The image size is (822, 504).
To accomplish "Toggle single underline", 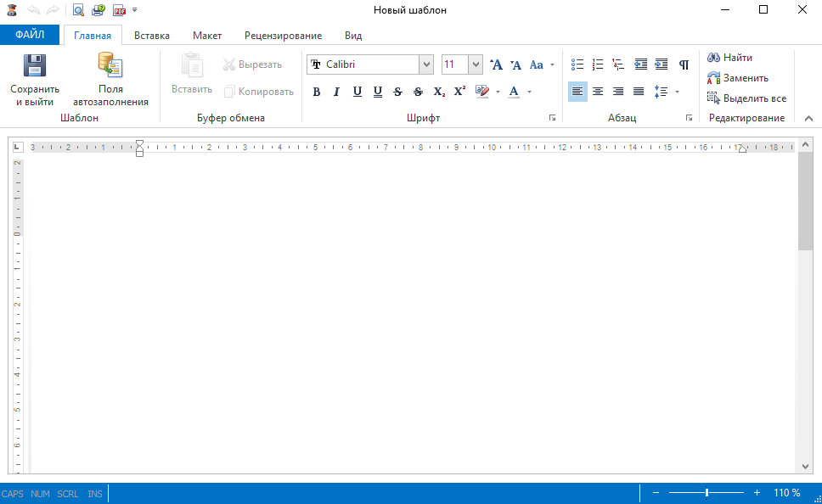I will click(x=357, y=92).
